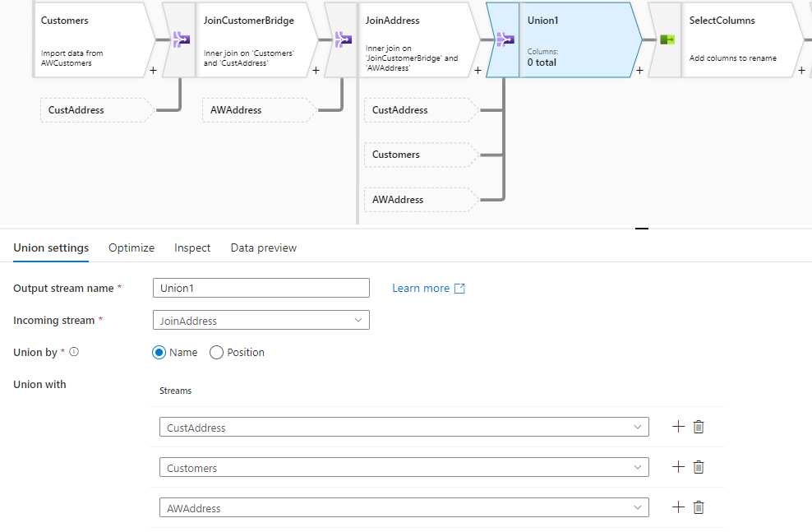Go to the Inspect tab
812x532 pixels.
[x=192, y=247]
